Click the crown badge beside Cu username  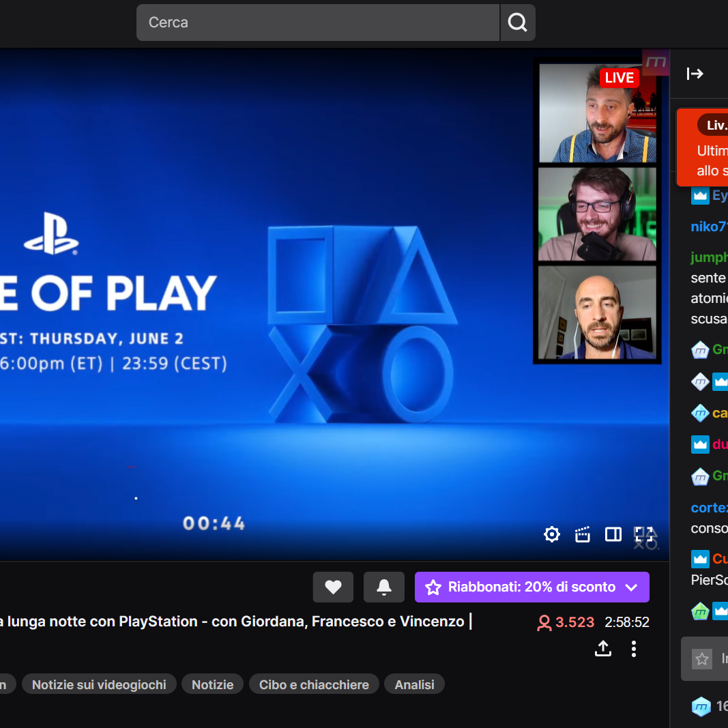point(700,559)
